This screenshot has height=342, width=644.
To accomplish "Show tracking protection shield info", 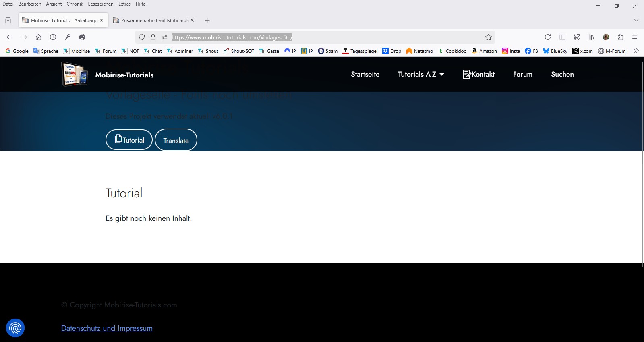I will [x=142, y=37].
